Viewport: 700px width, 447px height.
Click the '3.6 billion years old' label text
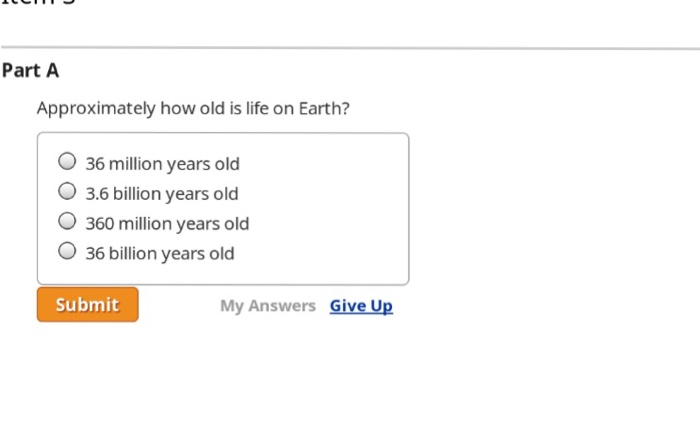click(161, 193)
